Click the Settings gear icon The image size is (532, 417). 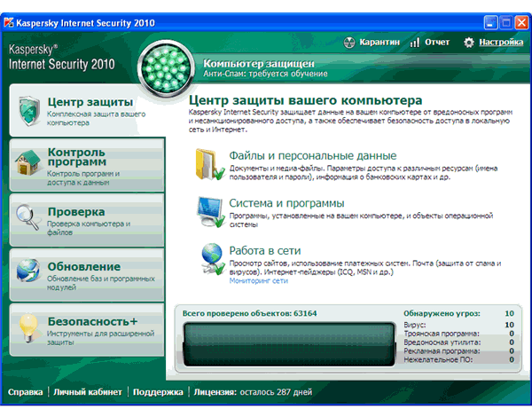click(x=469, y=43)
